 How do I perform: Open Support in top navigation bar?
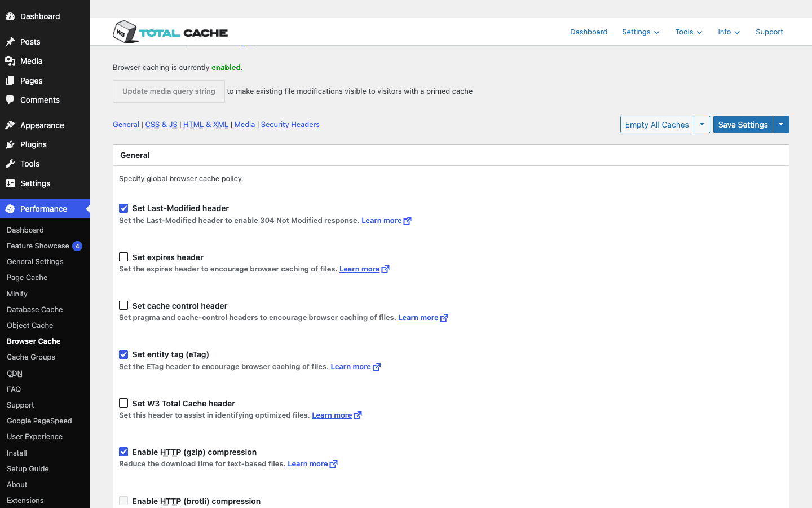[769, 32]
